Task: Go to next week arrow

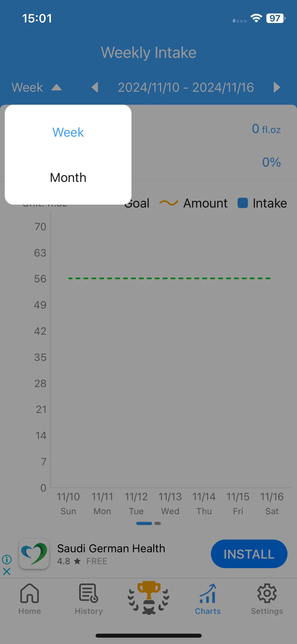Action: point(277,87)
